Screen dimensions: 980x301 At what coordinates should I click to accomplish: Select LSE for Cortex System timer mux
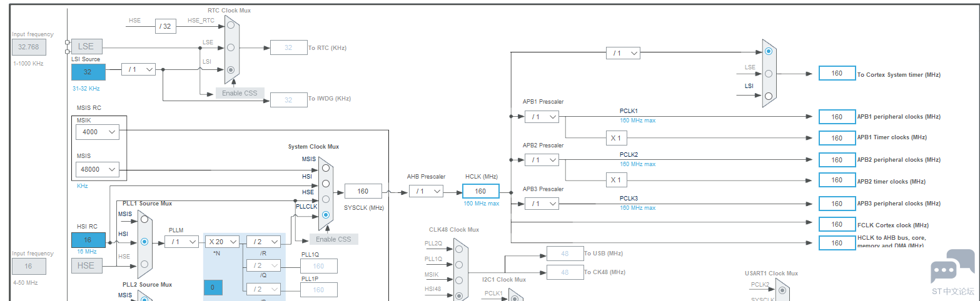[769, 73]
